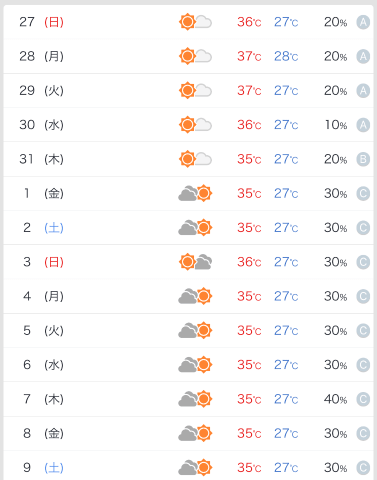The width and height of the screenshot is (377, 480).
Task: Click the reliability A badge for 30 (水)
Action: tap(363, 125)
